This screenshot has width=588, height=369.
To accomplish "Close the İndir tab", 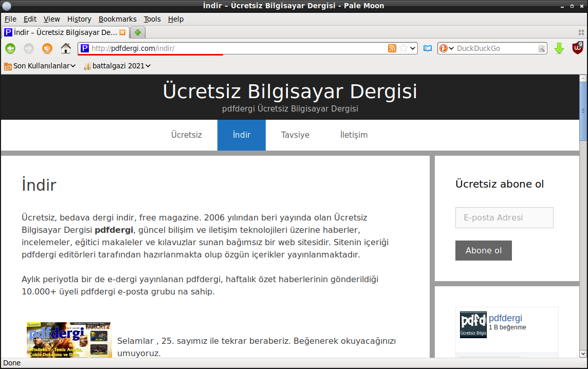I will point(122,32).
